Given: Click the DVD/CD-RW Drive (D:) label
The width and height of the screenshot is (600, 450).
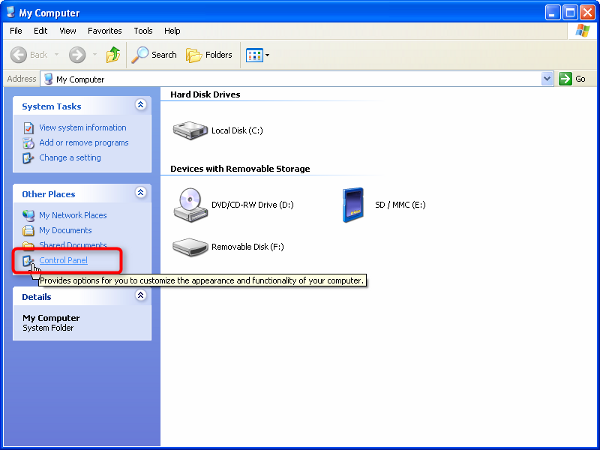Looking at the screenshot, I should 253,205.
